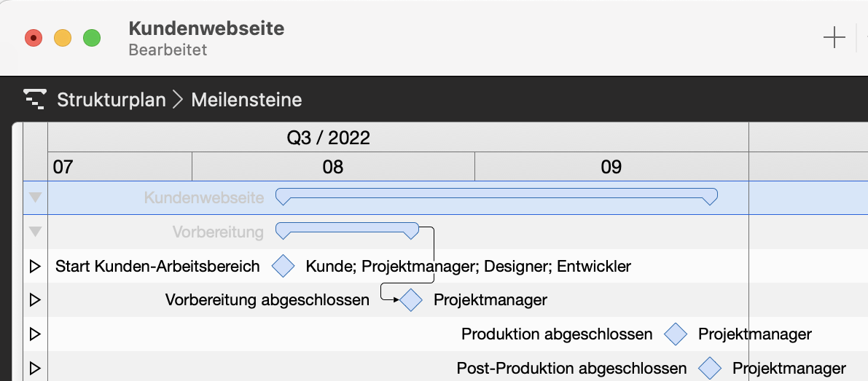Expand the Vorbereitung abgeschlossen row
Screen dimensions: 868x381
coord(34,299)
